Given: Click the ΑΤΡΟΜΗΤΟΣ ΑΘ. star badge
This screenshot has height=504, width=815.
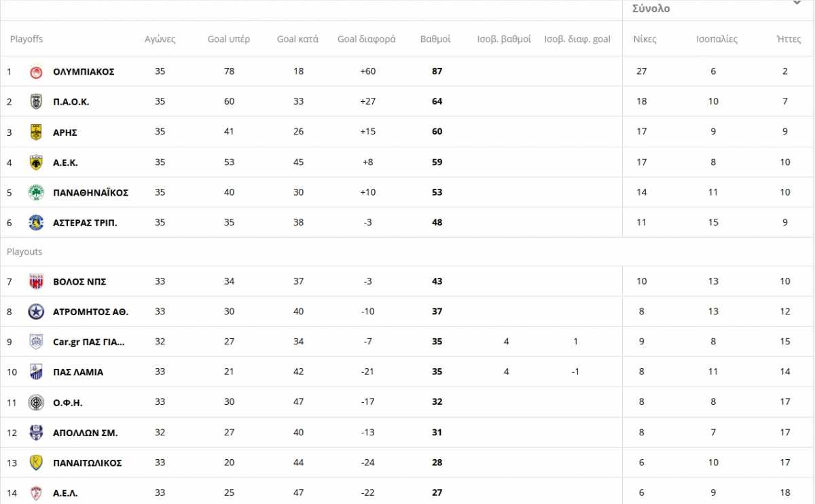Looking at the screenshot, I should click(x=36, y=312).
